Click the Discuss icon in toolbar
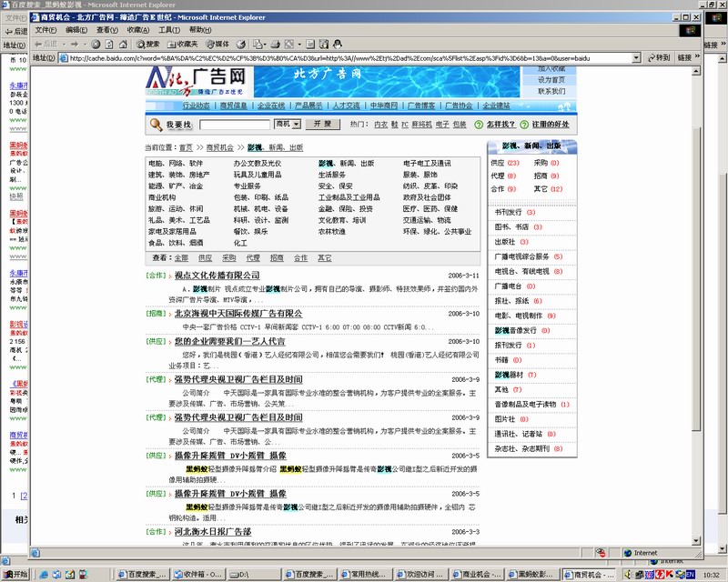 point(324,44)
